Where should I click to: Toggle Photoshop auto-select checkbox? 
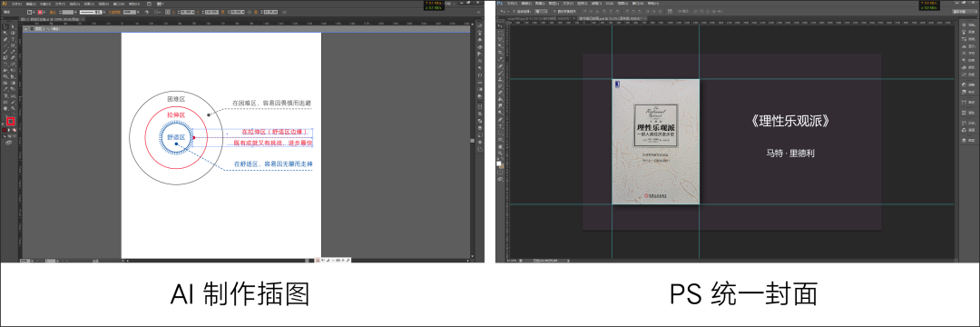(x=514, y=11)
